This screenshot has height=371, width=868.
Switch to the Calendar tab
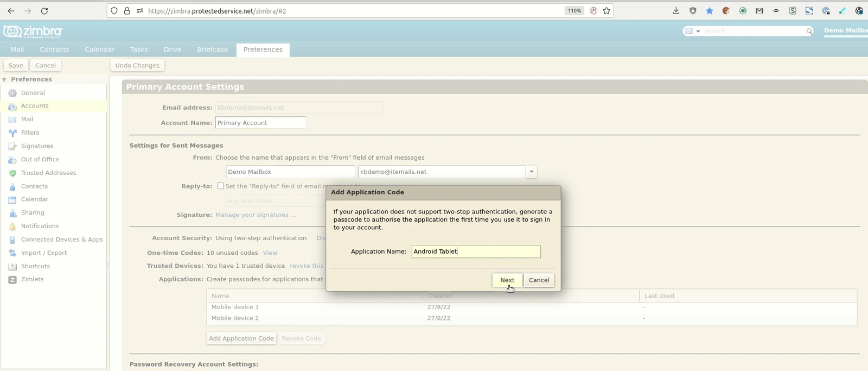pyautogui.click(x=100, y=49)
